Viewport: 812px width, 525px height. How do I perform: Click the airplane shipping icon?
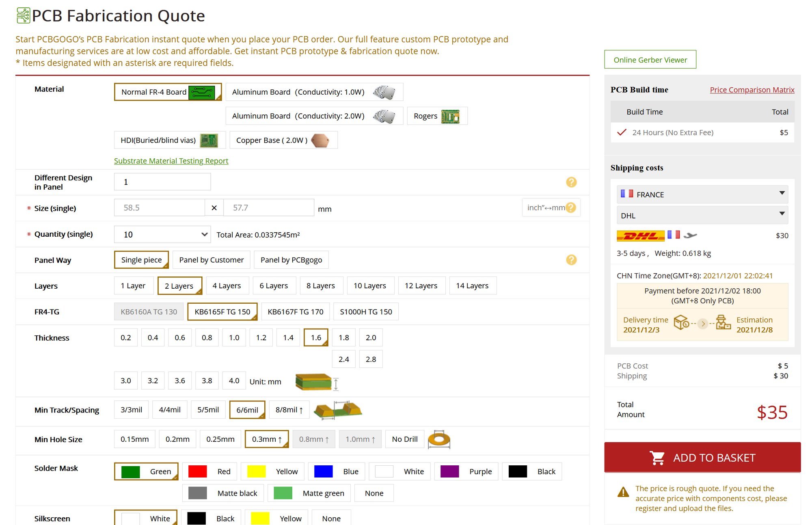pos(690,235)
